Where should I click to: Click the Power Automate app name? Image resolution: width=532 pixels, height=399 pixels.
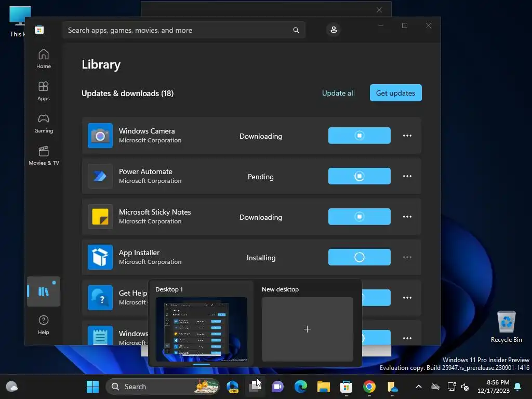point(145,171)
